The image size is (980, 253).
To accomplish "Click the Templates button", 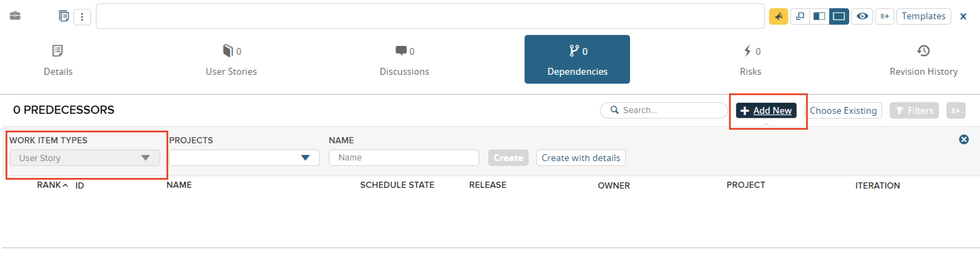I will click(923, 16).
